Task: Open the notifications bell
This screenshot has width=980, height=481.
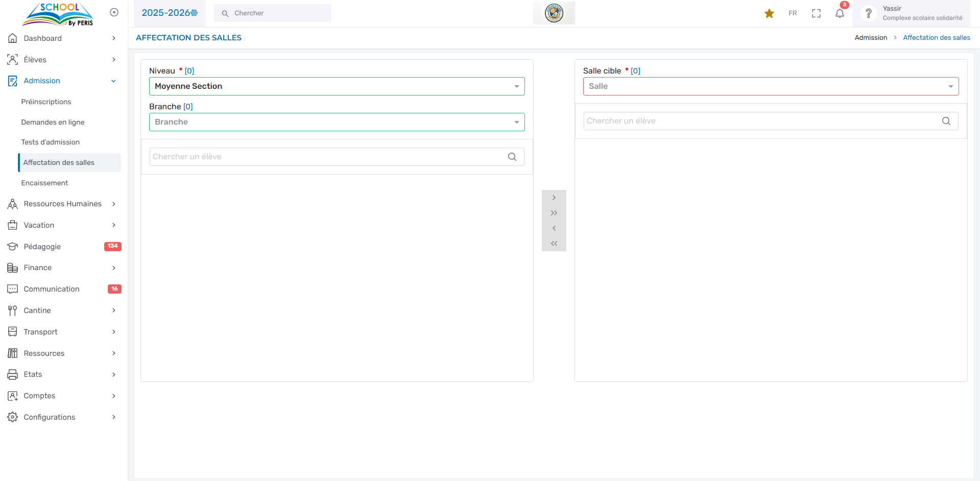Action: [840, 13]
